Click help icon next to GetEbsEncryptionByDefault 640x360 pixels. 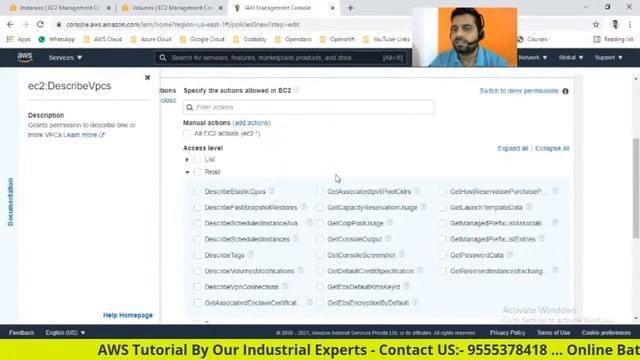pyautogui.click(x=415, y=302)
